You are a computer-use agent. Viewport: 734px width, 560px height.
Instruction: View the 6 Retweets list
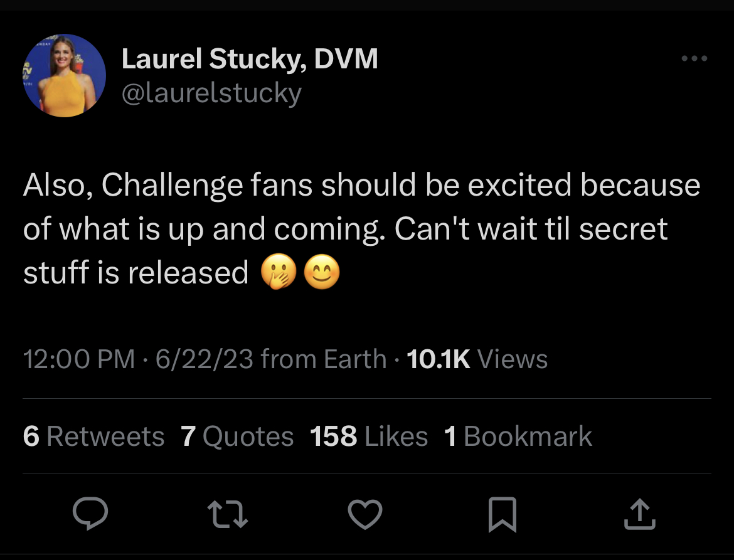tap(93, 436)
